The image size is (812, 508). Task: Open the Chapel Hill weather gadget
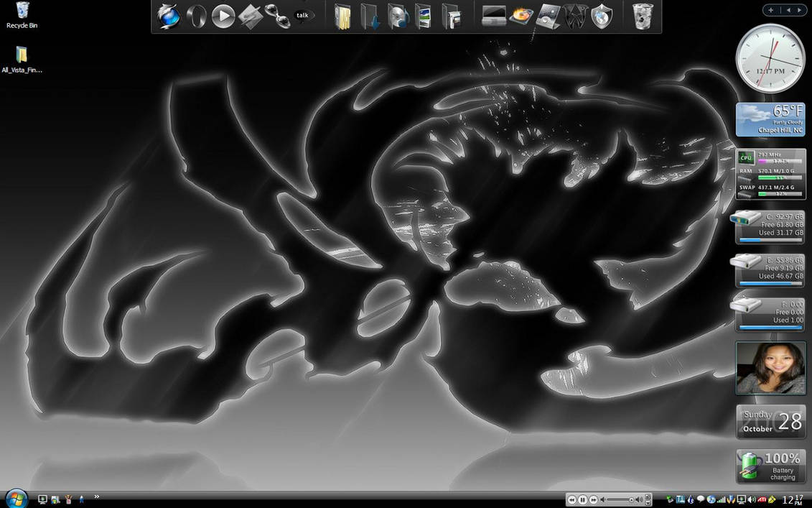pyautogui.click(x=770, y=119)
